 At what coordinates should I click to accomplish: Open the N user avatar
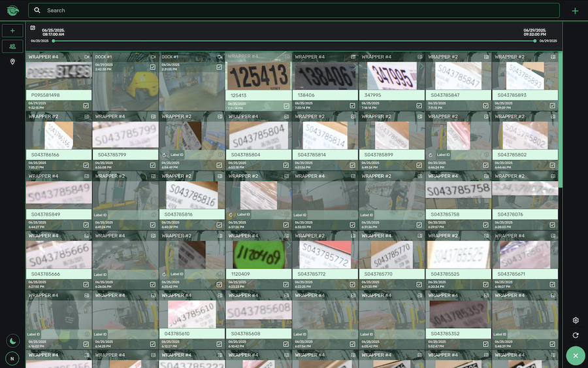tap(12, 359)
